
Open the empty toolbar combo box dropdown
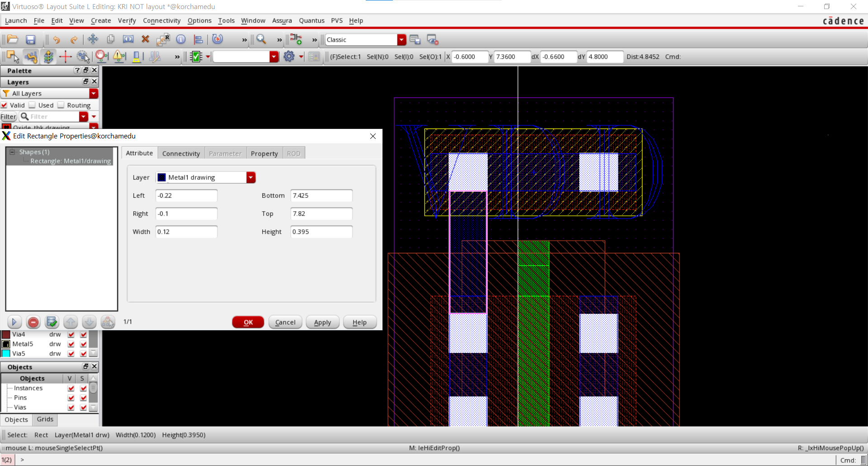274,57
